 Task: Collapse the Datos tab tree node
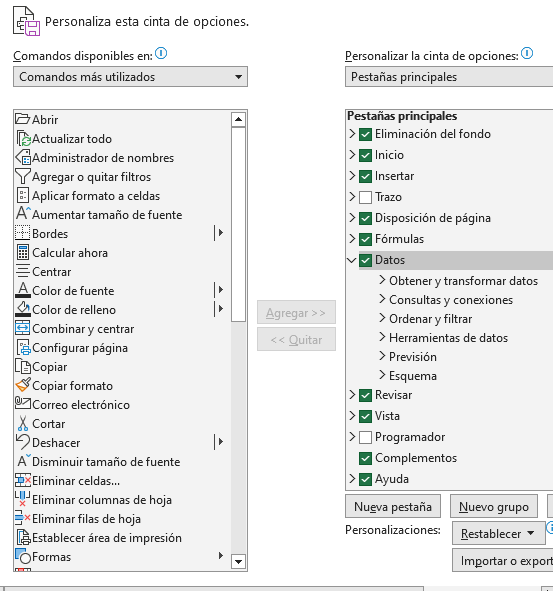pyautogui.click(x=352, y=260)
